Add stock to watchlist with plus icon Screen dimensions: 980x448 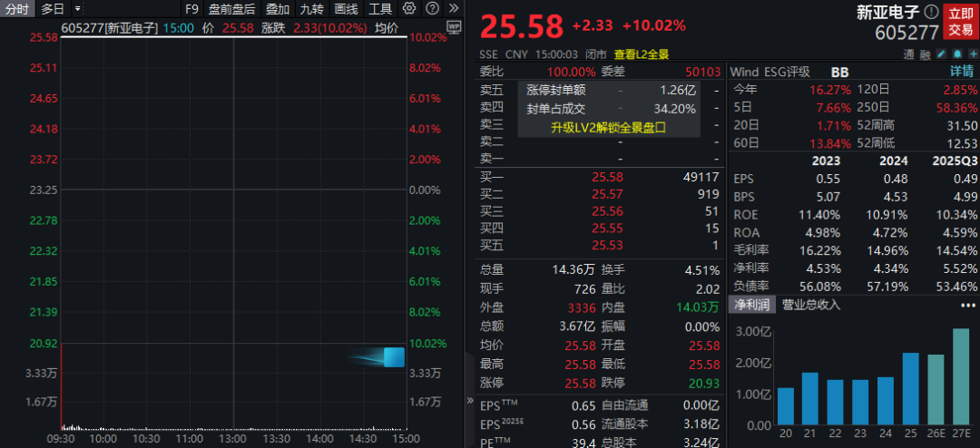[973, 55]
